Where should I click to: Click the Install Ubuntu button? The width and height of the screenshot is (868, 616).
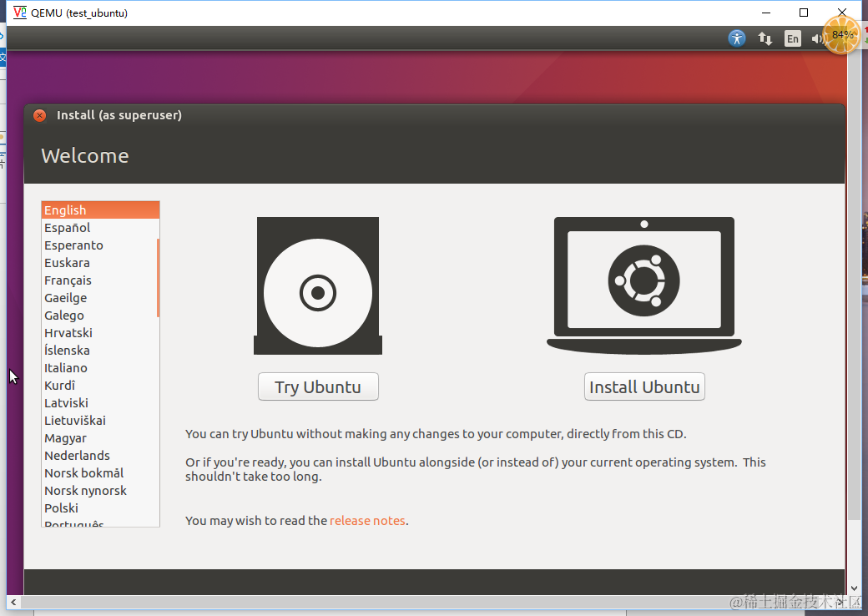pos(644,386)
